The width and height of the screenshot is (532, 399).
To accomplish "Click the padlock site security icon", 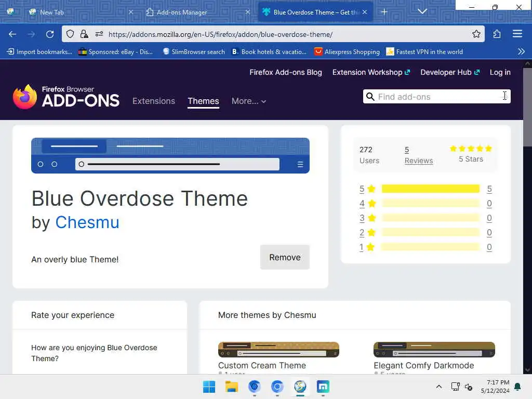I will pyautogui.click(x=84, y=34).
